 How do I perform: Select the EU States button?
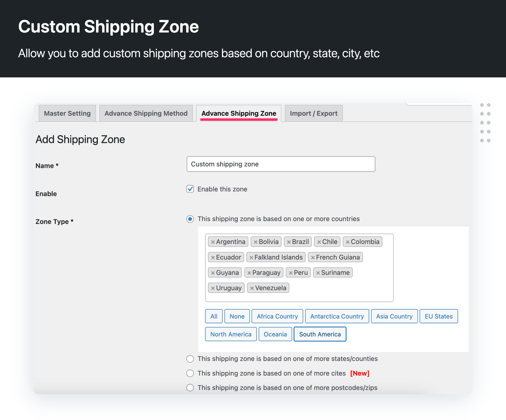click(x=439, y=316)
